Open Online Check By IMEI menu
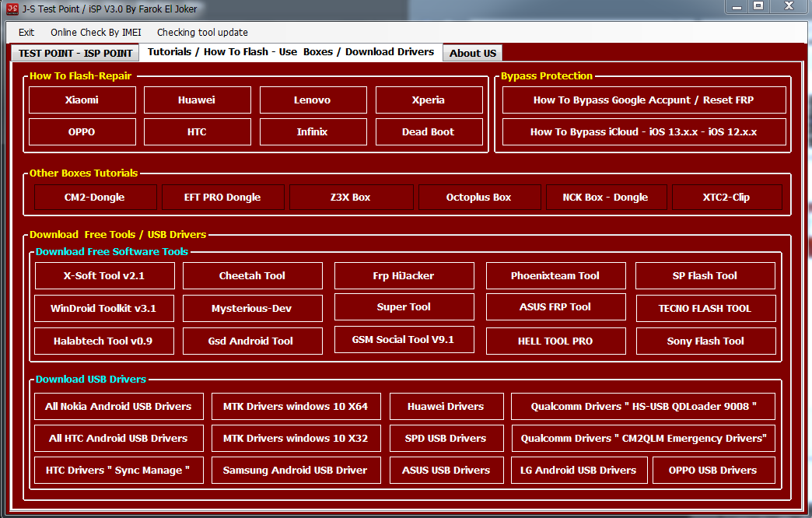Screen dimensions: 812x518 [96, 32]
